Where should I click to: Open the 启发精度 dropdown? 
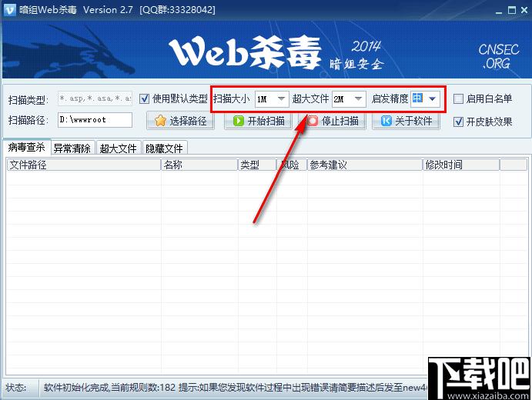coord(425,99)
